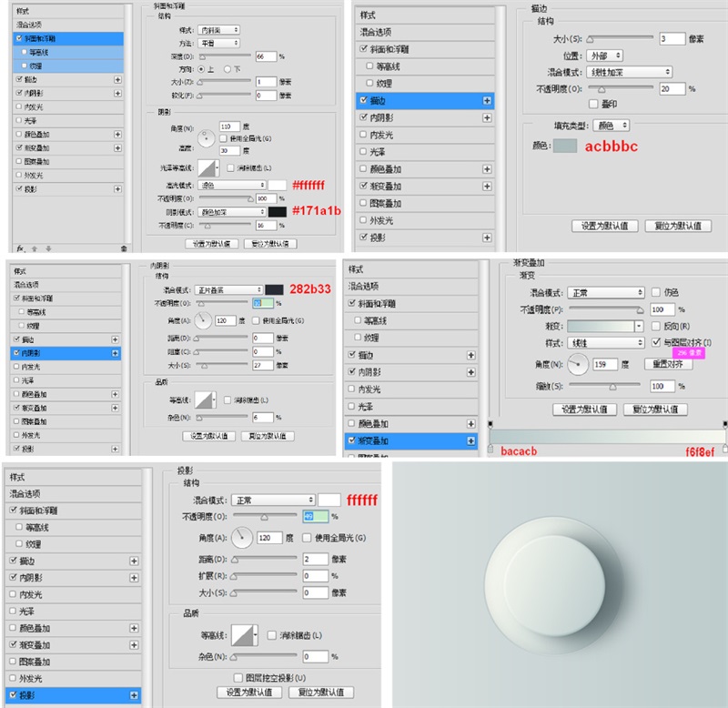Click the 重置对齐 button
This screenshot has width=728, height=708.
pos(668,364)
